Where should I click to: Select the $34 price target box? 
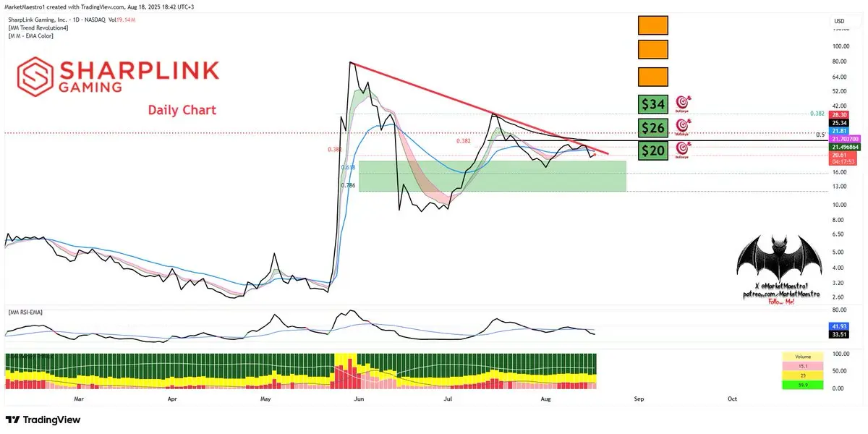pos(652,104)
